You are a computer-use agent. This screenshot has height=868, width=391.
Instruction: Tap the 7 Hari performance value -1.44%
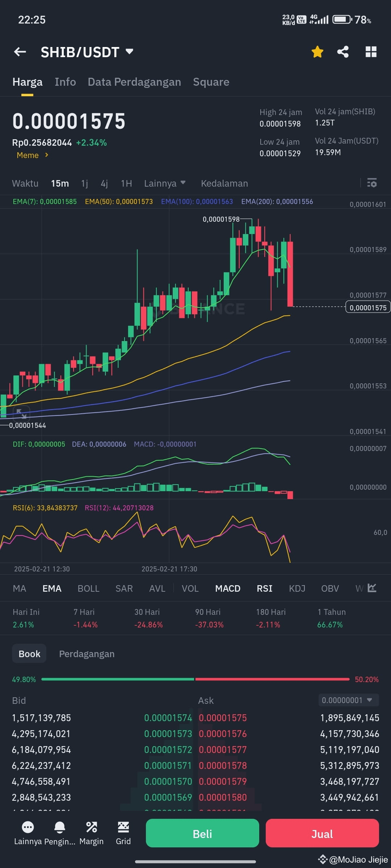pyautogui.click(x=85, y=625)
